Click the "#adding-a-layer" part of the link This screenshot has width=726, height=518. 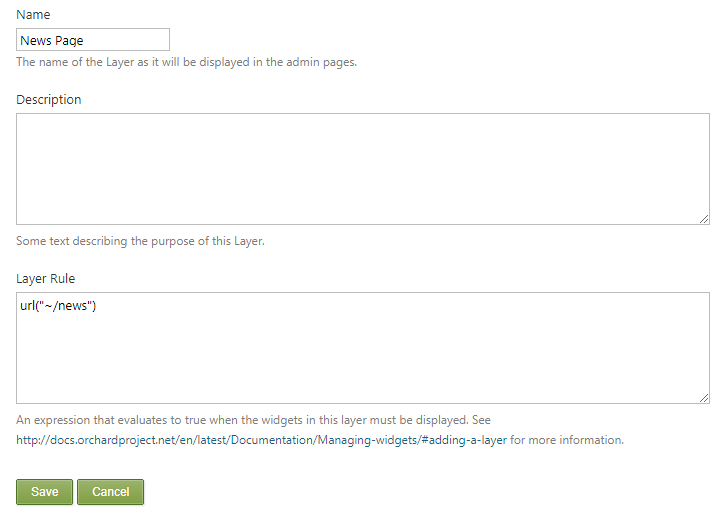pyautogui.click(x=464, y=440)
